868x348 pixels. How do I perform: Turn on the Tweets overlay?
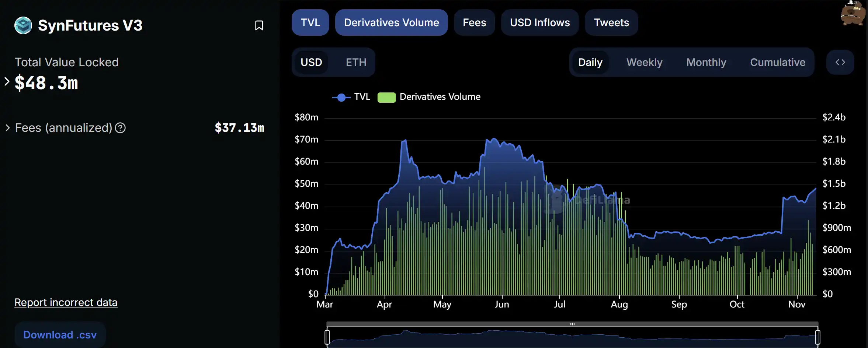pyautogui.click(x=611, y=22)
